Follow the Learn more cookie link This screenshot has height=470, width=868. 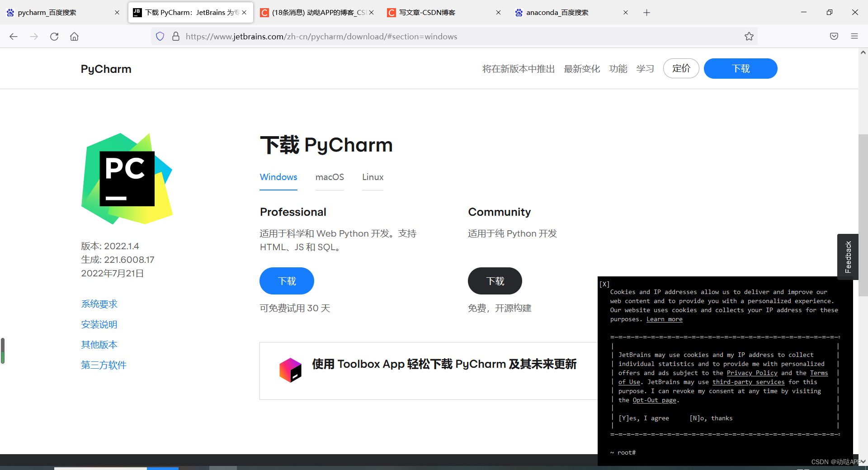pyautogui.click(x=664, y=319)
